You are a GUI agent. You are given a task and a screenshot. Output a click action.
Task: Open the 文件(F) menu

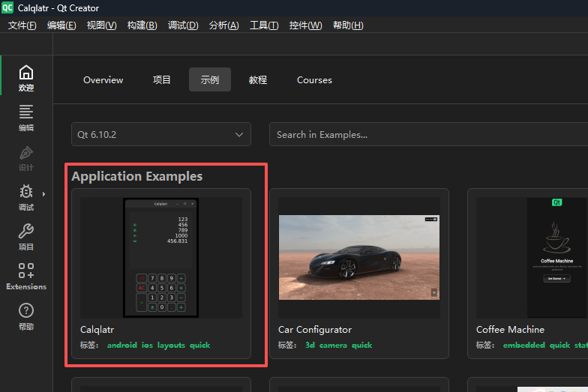pos(22,25)
